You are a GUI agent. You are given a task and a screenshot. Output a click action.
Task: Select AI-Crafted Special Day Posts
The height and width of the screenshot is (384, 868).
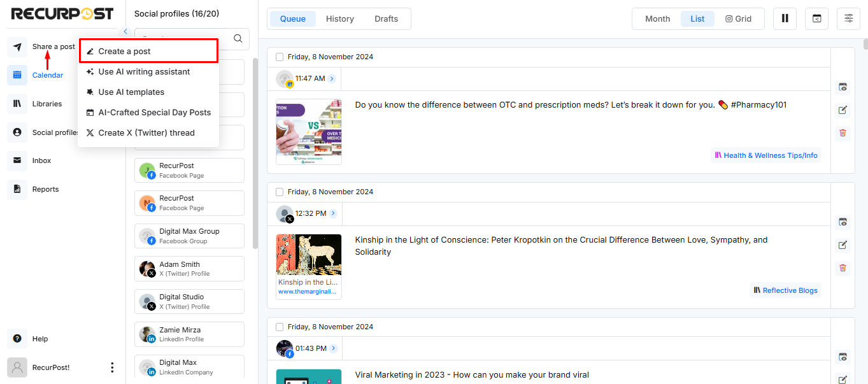(x=149, y=113)
